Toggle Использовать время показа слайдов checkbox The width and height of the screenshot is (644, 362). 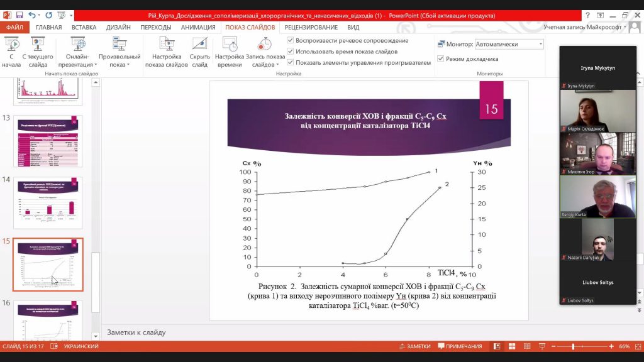291,52
